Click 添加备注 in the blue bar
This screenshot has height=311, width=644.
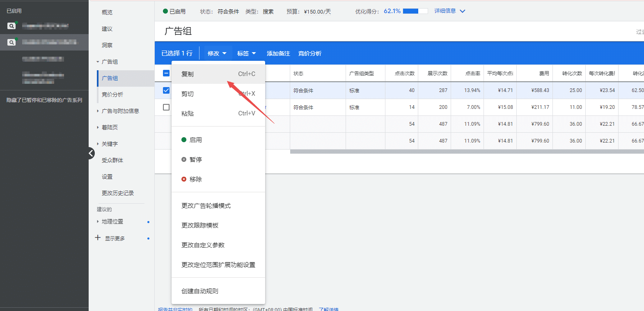pos(278,53)
